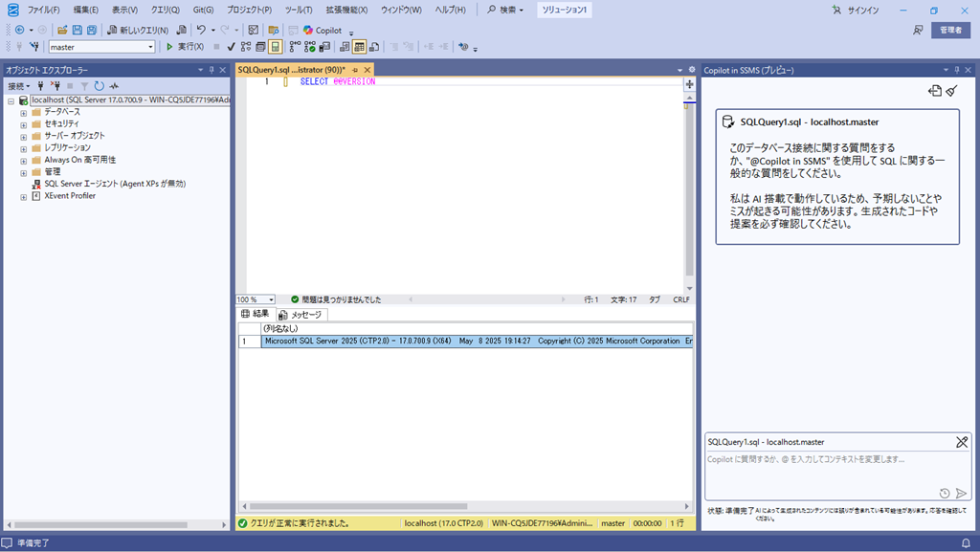Viewport: 980px width, 552px height.
Task: Toggle auto-hide pin on Copilot in SSMS panel
Action: [957, 70]
